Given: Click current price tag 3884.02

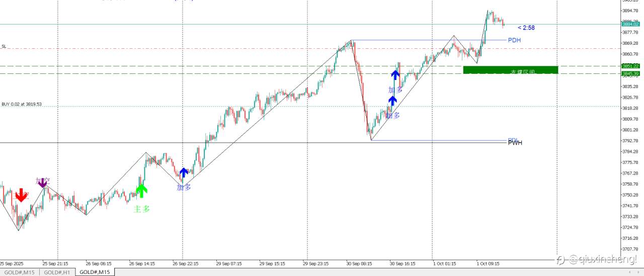Looking at the screenshot, I should pos(631,24).
